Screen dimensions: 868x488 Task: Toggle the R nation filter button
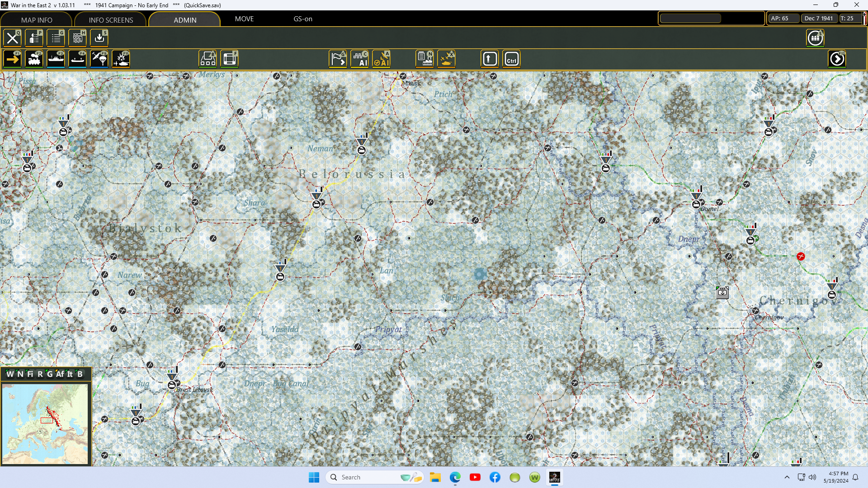tap(40, 374)
